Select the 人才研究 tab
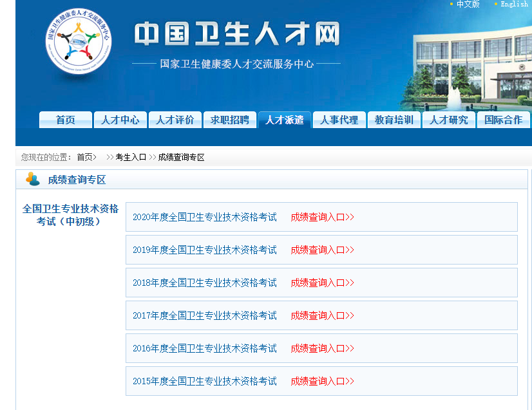The height and width of the screenshot is (410, 532). (x=448, y=120)
